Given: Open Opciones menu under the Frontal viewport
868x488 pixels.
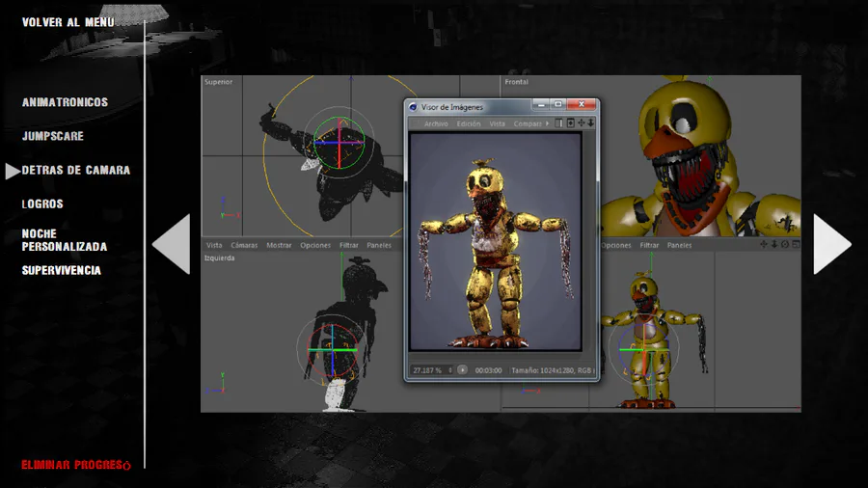Looking at the screenshot, I should tap(616, 245).
